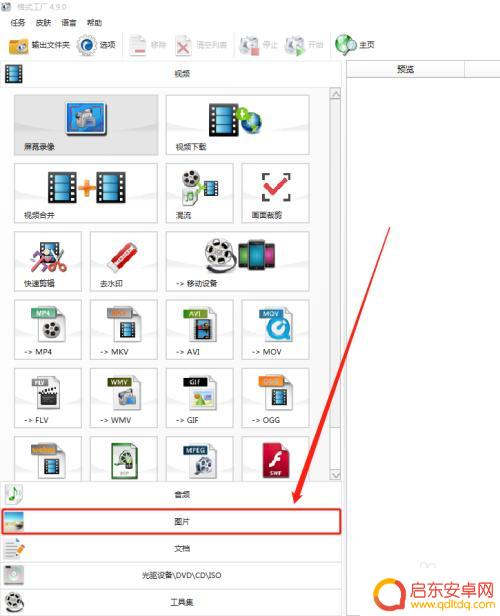Open the screen recording (屏幕录像) tile

86,125
